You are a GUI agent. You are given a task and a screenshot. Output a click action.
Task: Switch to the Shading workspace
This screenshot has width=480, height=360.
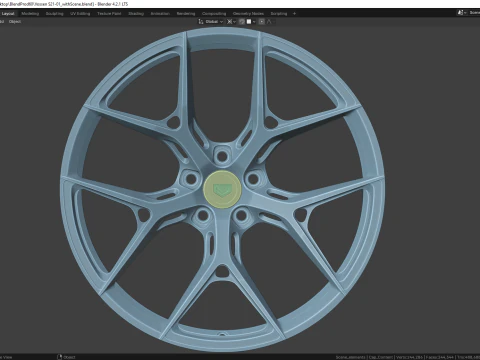click(136, 14)
